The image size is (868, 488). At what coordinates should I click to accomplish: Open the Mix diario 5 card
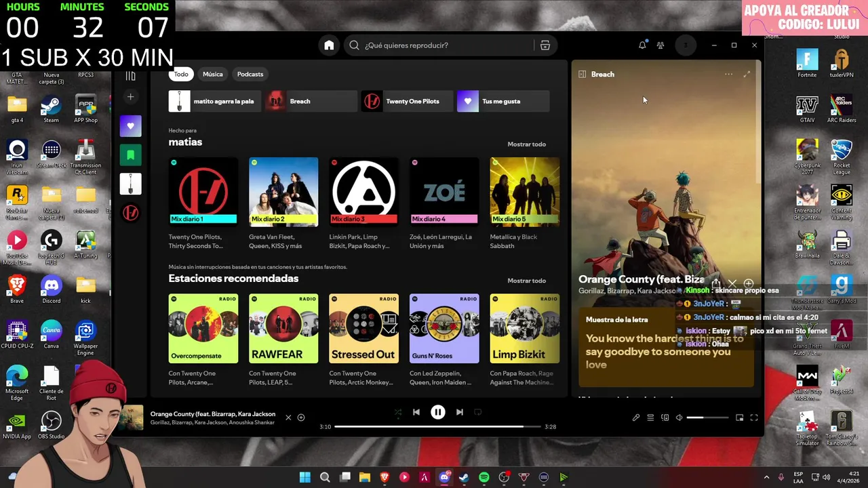(525, 205)
